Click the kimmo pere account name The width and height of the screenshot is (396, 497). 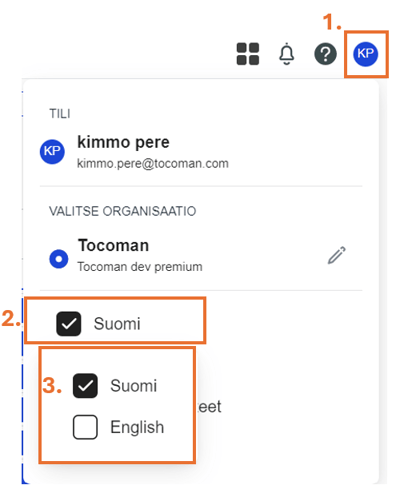click(x=123, y=143)
